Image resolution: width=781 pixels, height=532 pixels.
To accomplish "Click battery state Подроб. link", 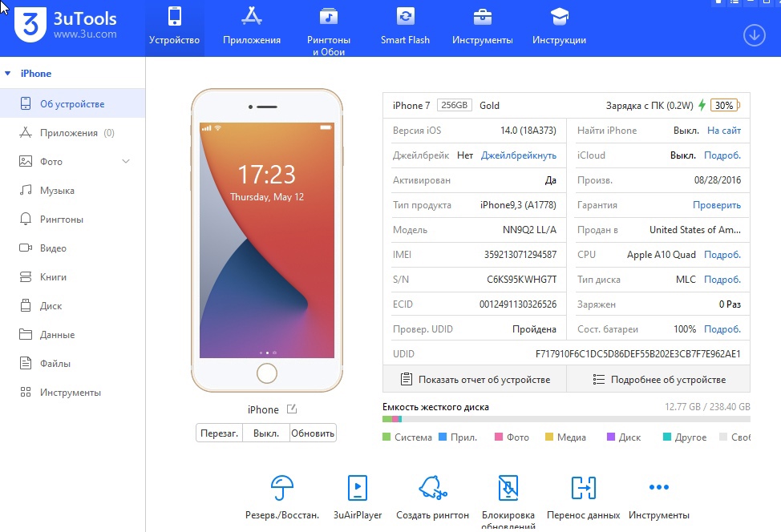I will coord(722,329).
